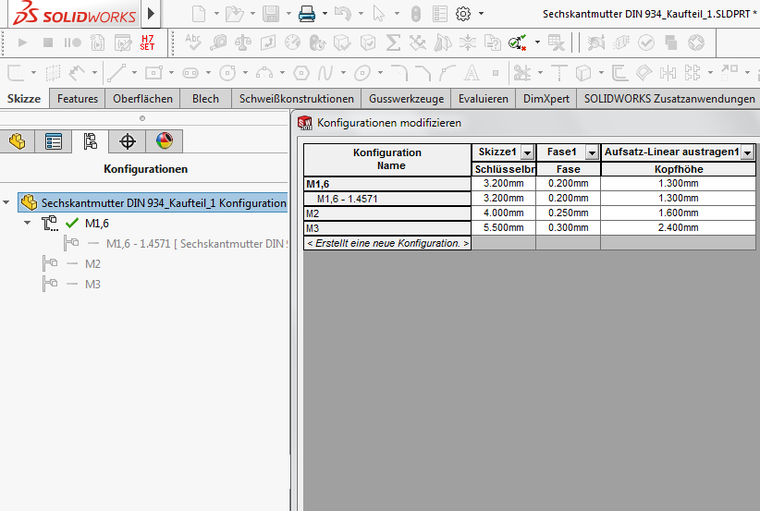
Task: Select the Line sketch tool
Action: pos(116,73)
